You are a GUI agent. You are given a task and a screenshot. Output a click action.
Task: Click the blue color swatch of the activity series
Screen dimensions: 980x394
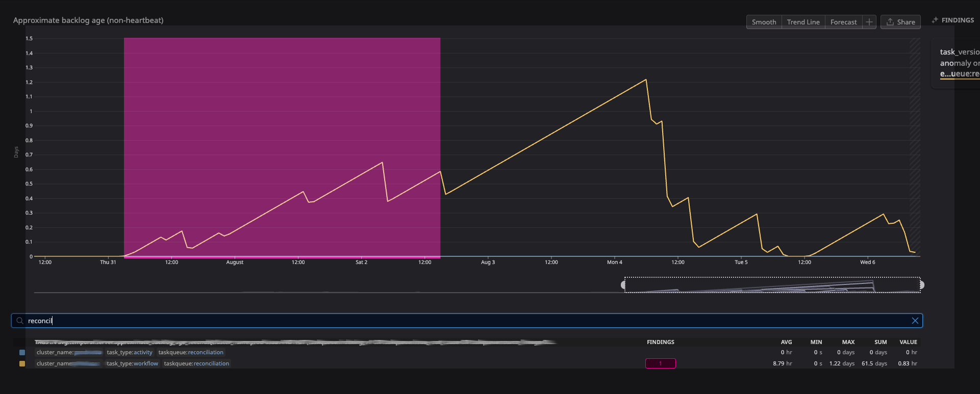(x=22, y=352)
